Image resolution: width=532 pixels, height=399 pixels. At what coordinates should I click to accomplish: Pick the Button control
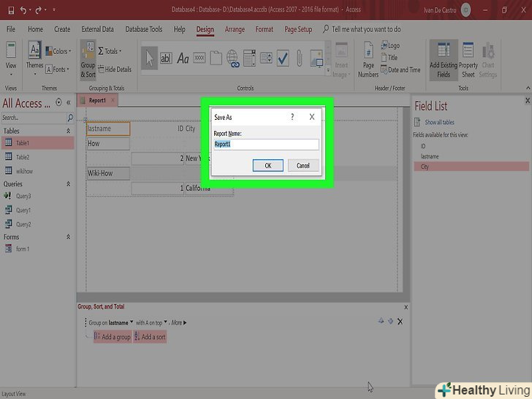[x=199, y=58]
